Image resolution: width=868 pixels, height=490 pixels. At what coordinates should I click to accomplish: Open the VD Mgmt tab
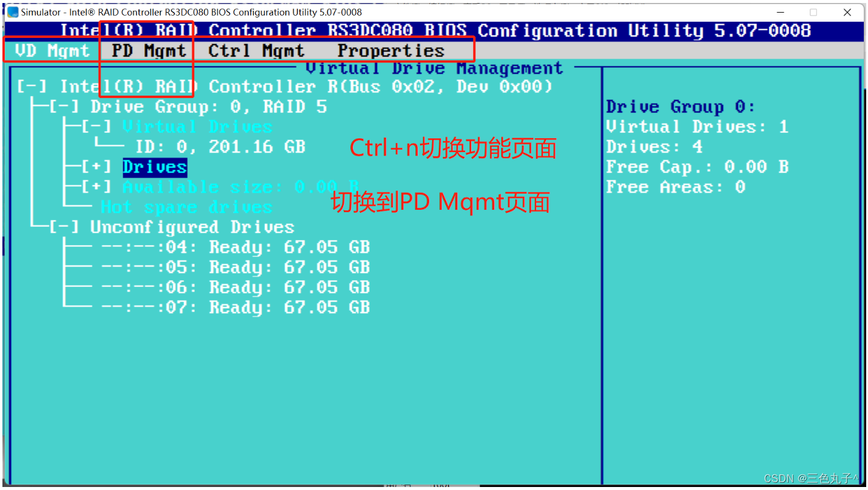52,51
